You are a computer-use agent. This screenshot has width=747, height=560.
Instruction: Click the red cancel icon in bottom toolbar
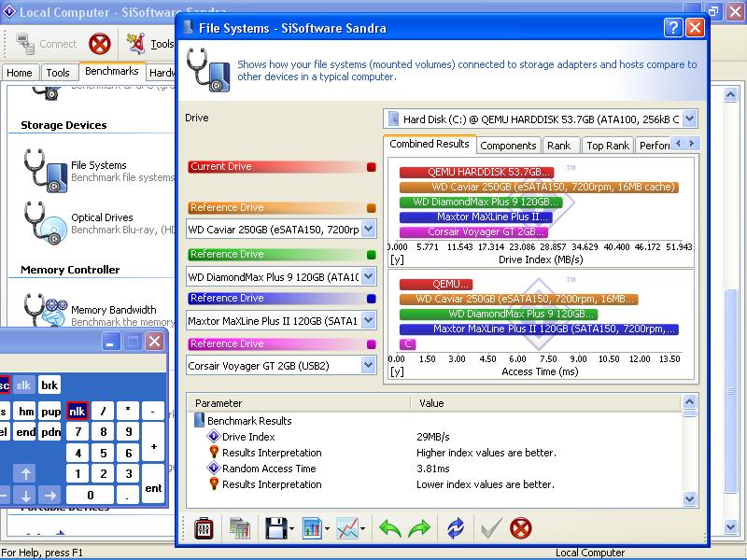coord(521,529)
